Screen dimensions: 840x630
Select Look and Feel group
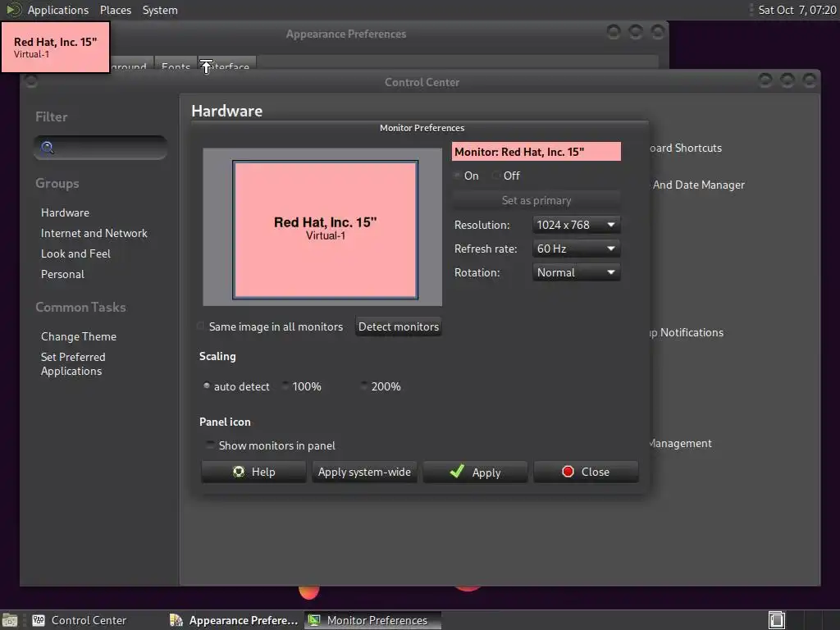(75, 253)
